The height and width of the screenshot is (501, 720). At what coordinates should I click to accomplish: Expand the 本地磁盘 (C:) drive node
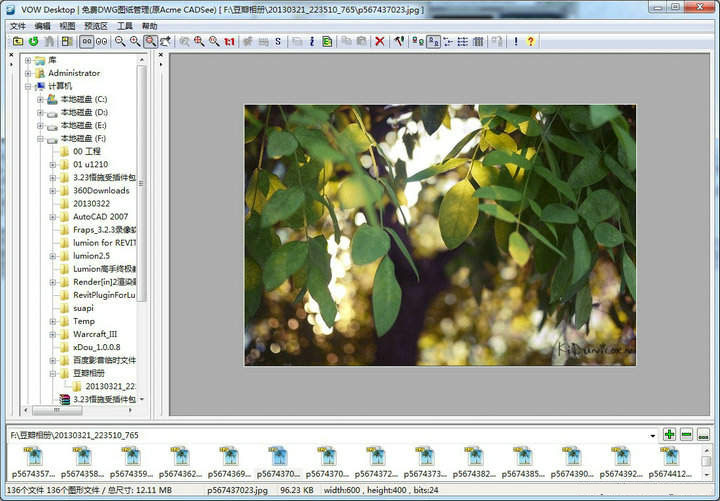[40, 100]
